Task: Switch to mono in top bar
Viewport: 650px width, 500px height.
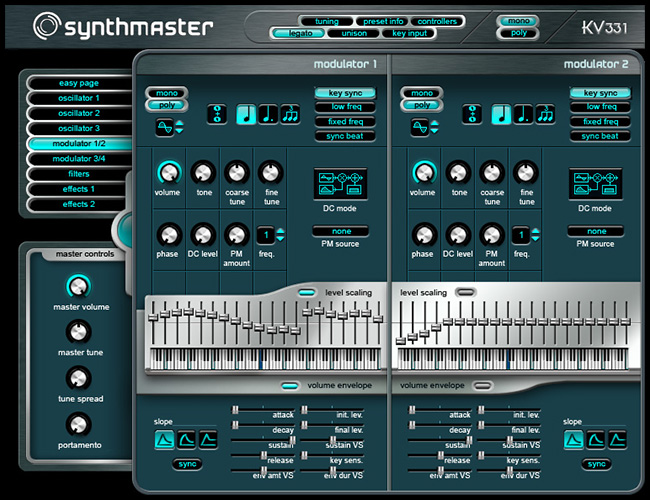Action: coord(518,21)
